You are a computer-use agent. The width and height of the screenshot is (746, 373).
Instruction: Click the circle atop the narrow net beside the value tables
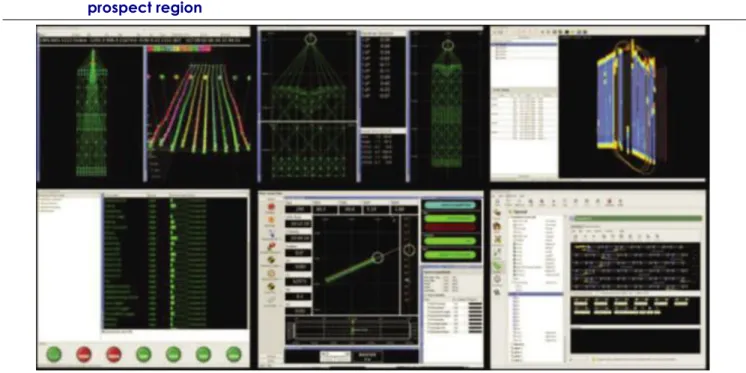pos(448,46)
